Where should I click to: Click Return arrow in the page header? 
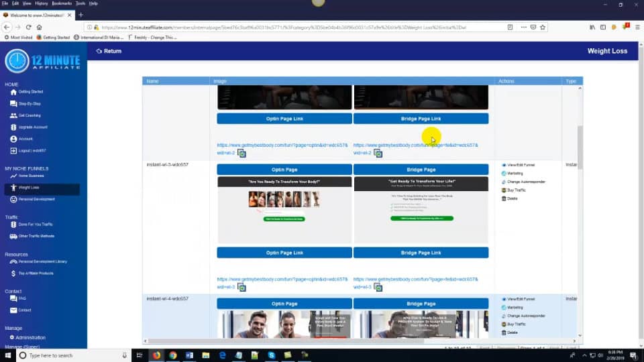point(109,52)
